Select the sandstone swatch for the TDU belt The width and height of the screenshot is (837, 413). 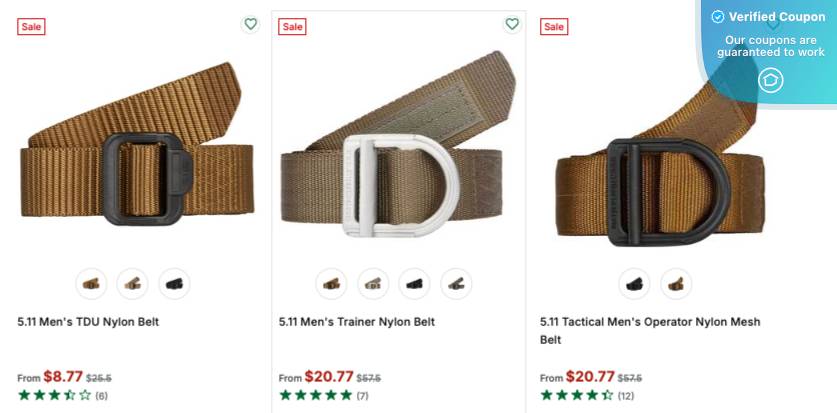tap(133, 284)
